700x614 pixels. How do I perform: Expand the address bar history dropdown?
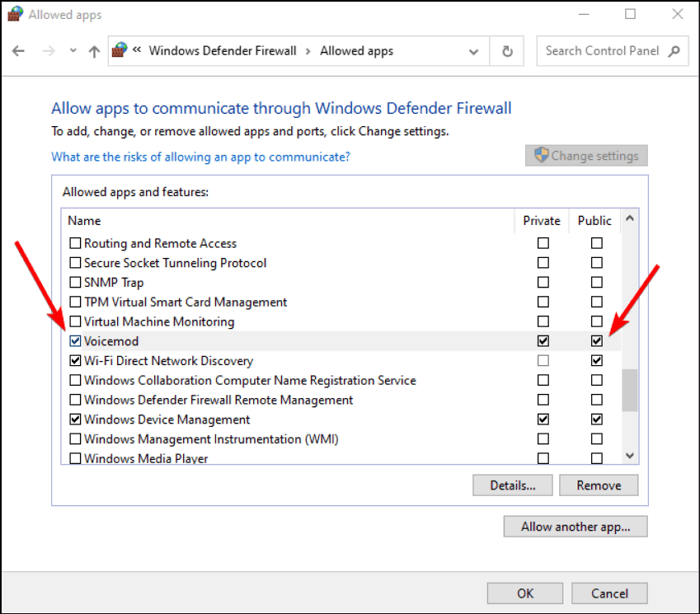click(x=479, y=51)
